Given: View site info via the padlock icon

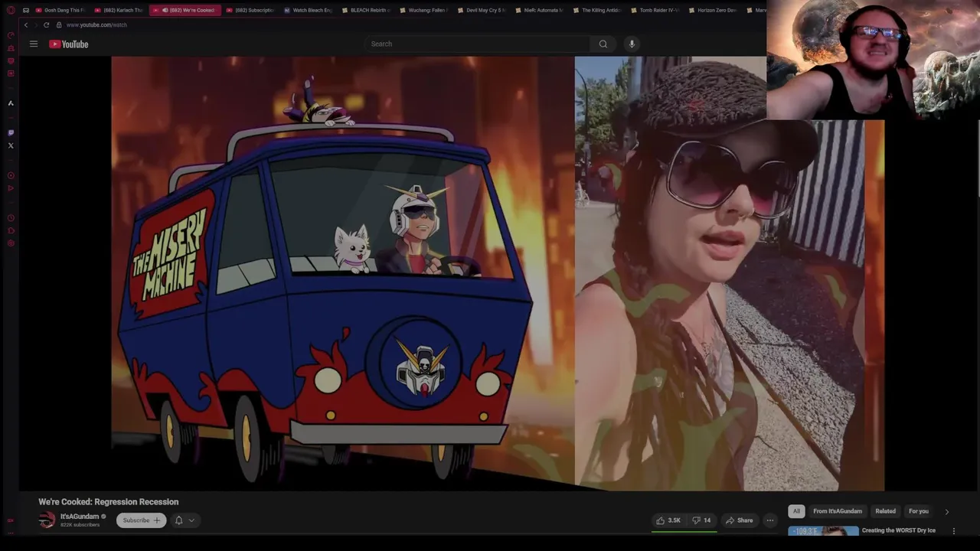Looking at the screenshot, I should [x=58, y=24].
